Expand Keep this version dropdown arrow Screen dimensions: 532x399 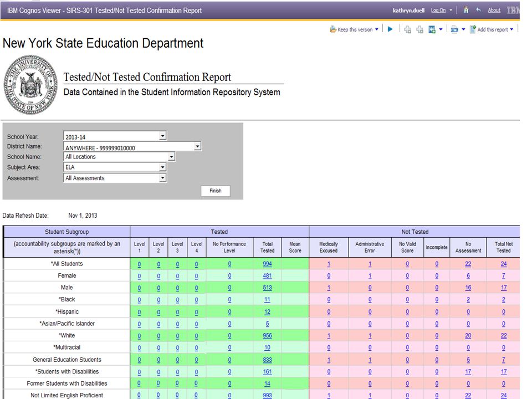pyautogui.click(x=377, y=29)
